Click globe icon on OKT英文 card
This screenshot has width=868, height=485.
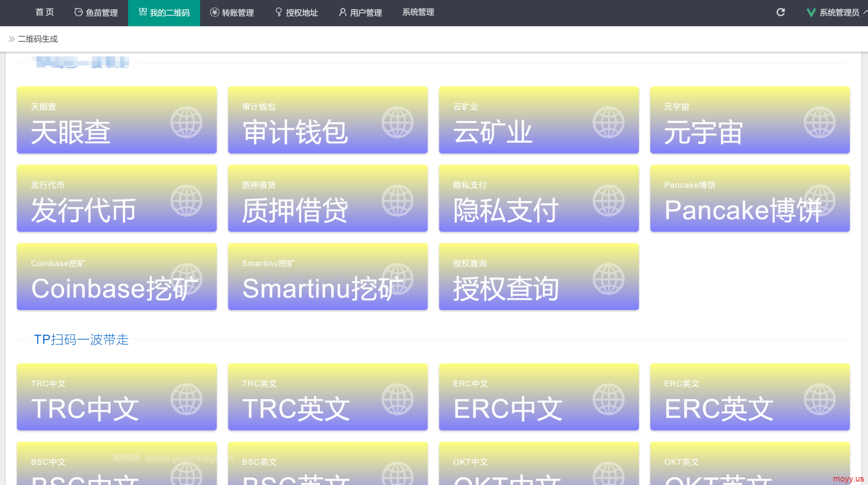tap(820, 473)
